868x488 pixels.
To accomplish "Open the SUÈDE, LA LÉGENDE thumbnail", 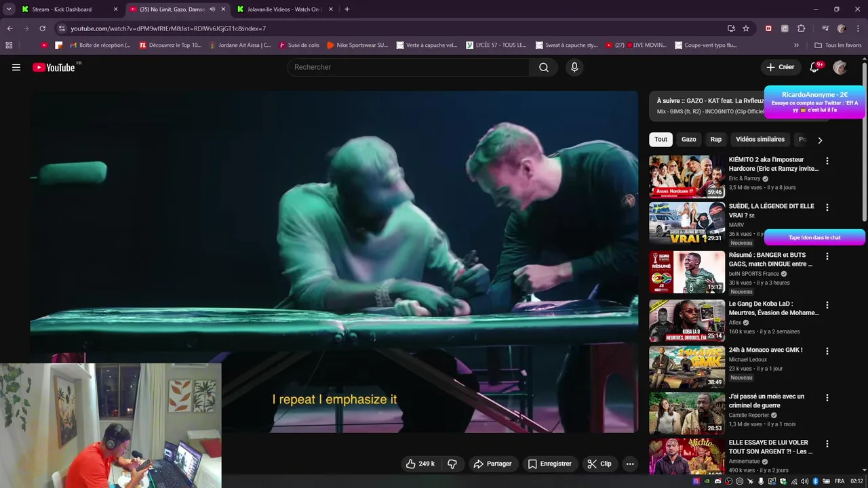I will coord(687,223).
